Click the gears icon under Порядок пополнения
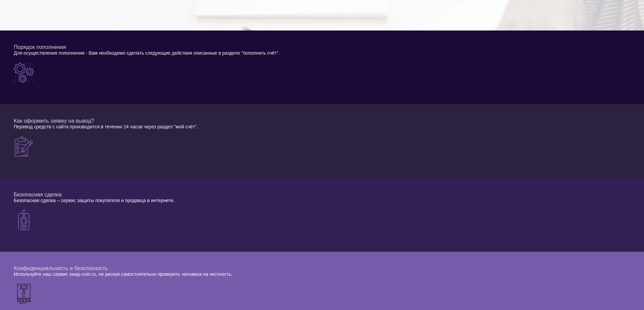This screenshot has height=310, width=644. (23, 73)
